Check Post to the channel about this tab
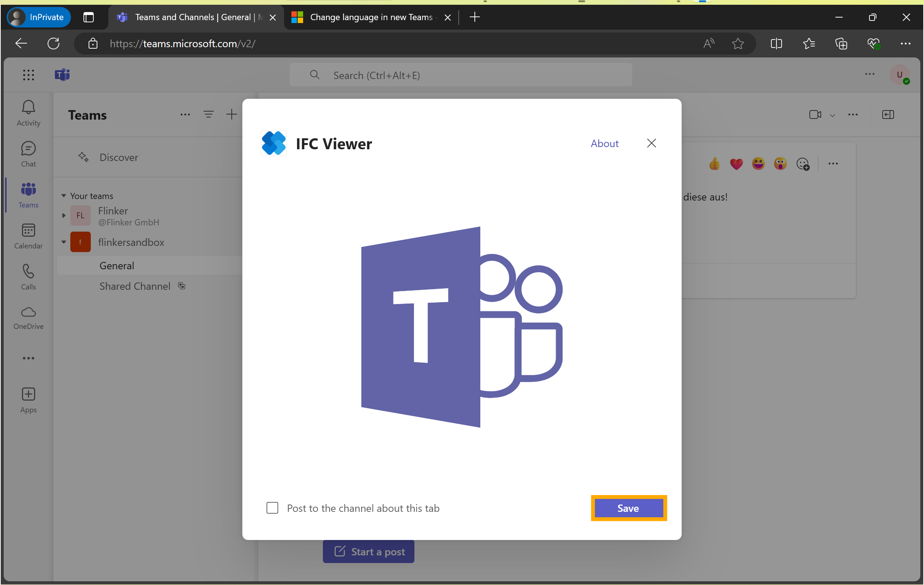This screenshot has height=585, width=924. coord(272,508)
